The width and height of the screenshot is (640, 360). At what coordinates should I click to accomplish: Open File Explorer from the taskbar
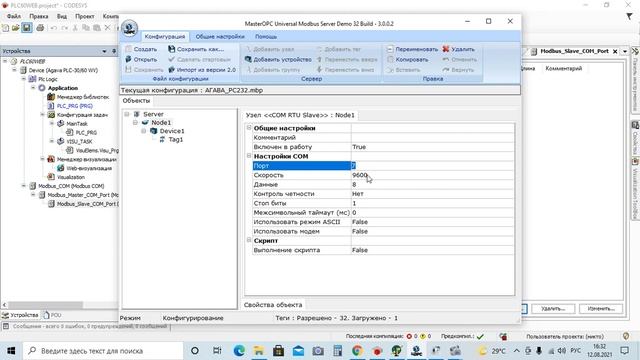pyautogui.click(x=259, y=351)
